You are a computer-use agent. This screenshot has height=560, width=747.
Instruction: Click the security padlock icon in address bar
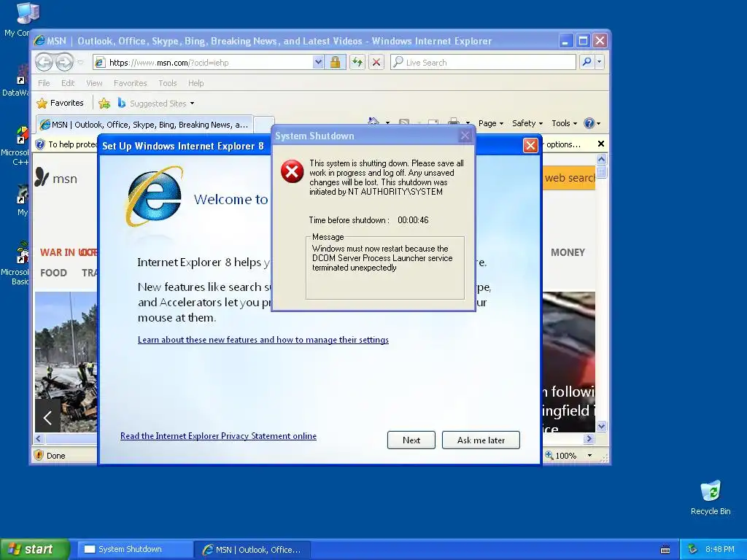pyautogui.click(x=335, y=63)
